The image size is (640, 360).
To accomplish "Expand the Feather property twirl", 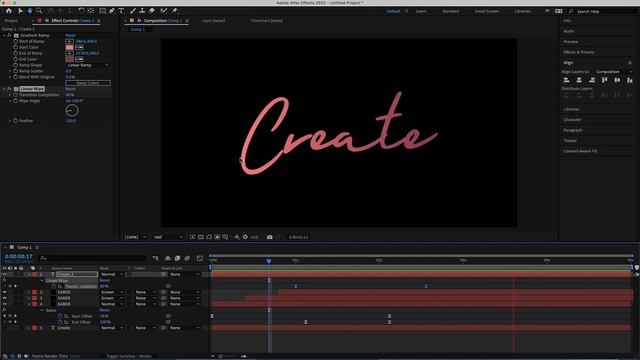I will [10, 121].
